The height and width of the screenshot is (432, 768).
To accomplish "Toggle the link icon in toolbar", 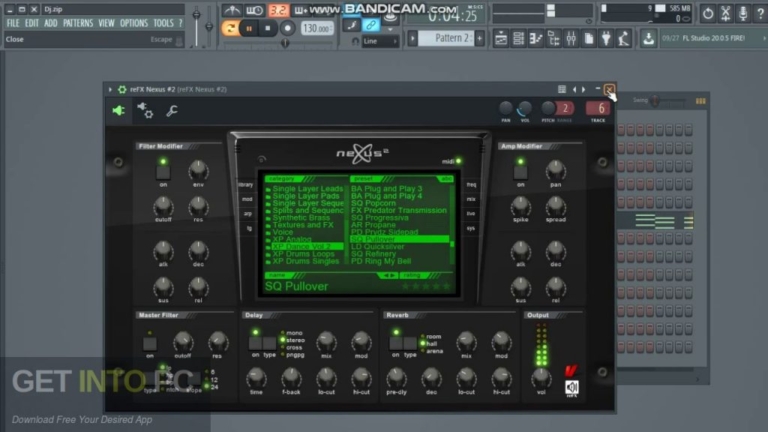I will 371,24.
